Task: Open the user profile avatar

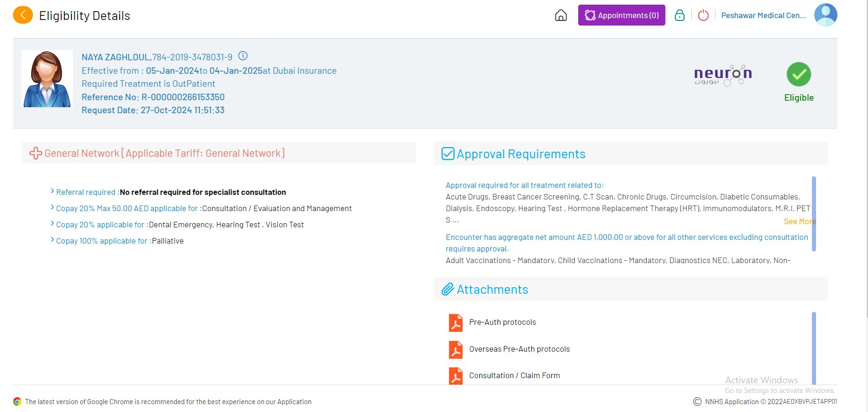Action: [x=825, y=15]
